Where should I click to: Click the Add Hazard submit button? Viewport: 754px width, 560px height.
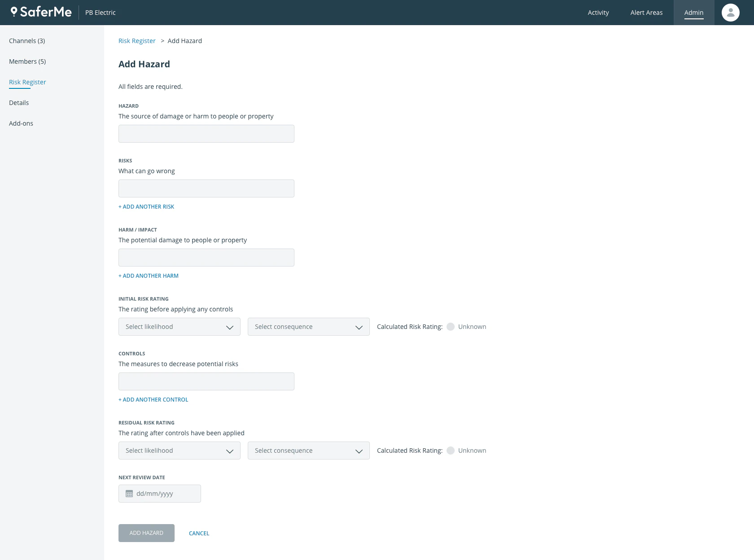coord(146,533)
